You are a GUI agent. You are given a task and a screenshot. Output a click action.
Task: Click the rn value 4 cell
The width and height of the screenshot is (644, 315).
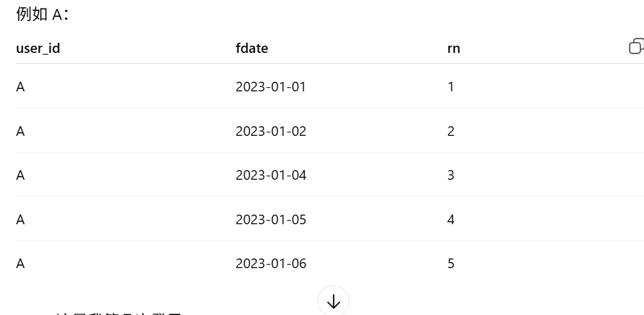451,220
